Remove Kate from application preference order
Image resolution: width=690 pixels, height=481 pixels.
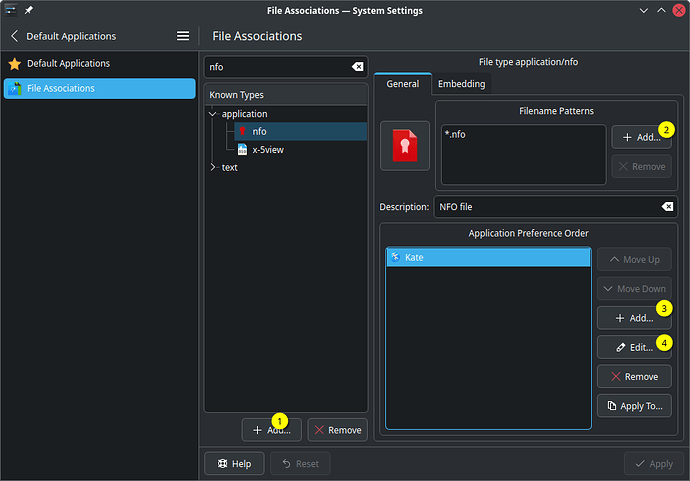634,377
